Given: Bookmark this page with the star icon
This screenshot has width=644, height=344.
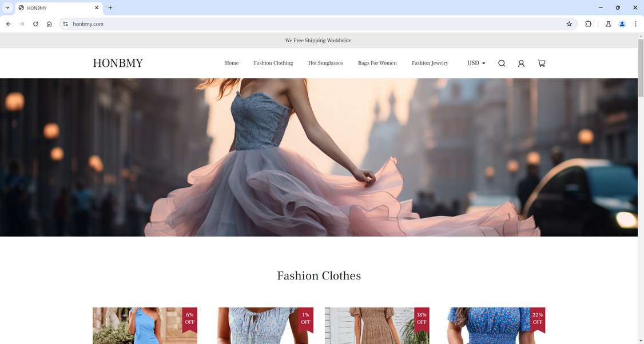Looking at the screenshot, I should [x=569, y=24].
